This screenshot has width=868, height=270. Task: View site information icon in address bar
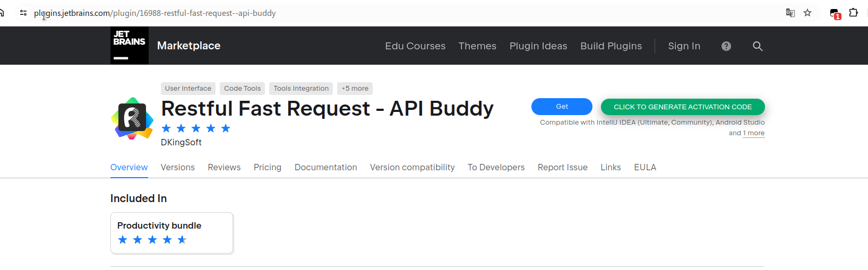point(23,13)
